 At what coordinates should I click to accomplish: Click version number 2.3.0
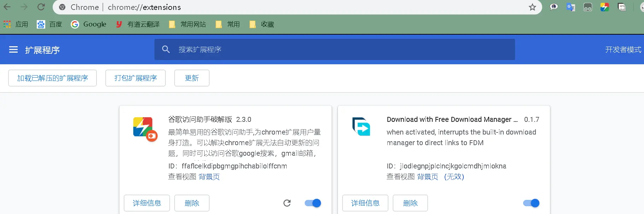coord(244,119)
